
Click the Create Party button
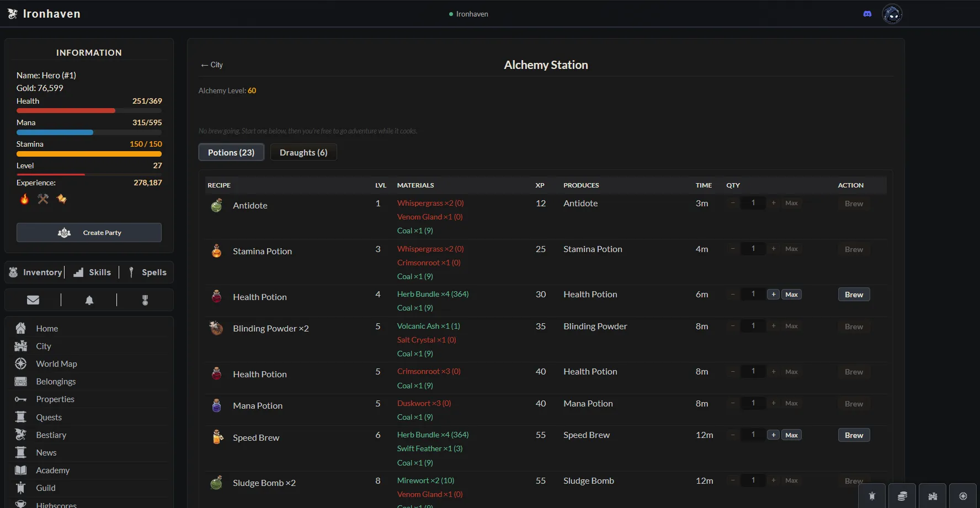point(89,233)
